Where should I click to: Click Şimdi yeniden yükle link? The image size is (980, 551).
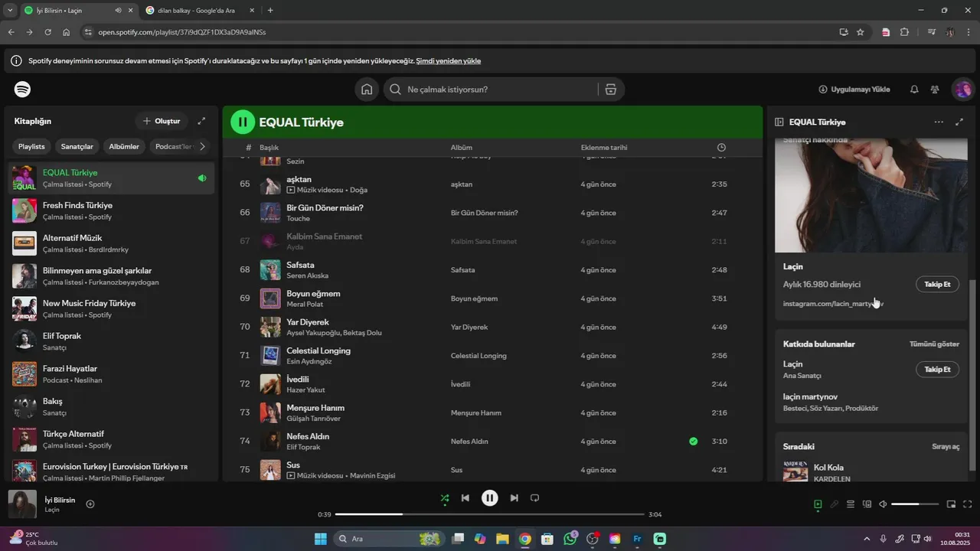click(449, 60)
